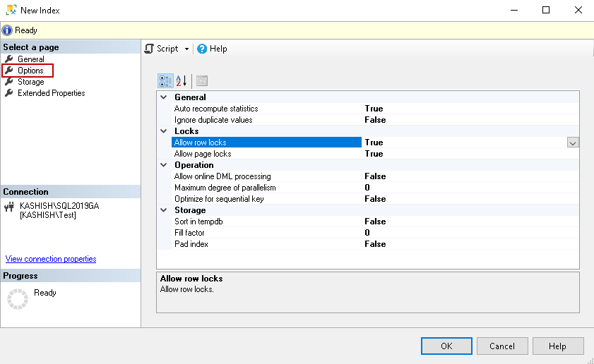
Task: Select the Fill factor value field
Action: tap(466, 233)
